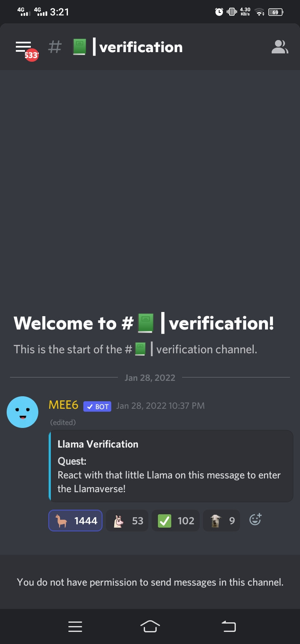300x644 pixels.
Task: Open the hamburger navigation menu
Action: 23,47
